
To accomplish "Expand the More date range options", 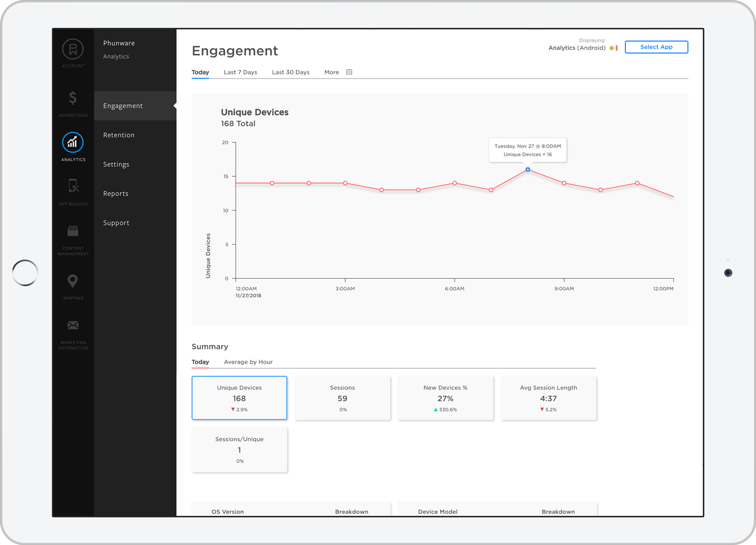I will tap(331, 72).
